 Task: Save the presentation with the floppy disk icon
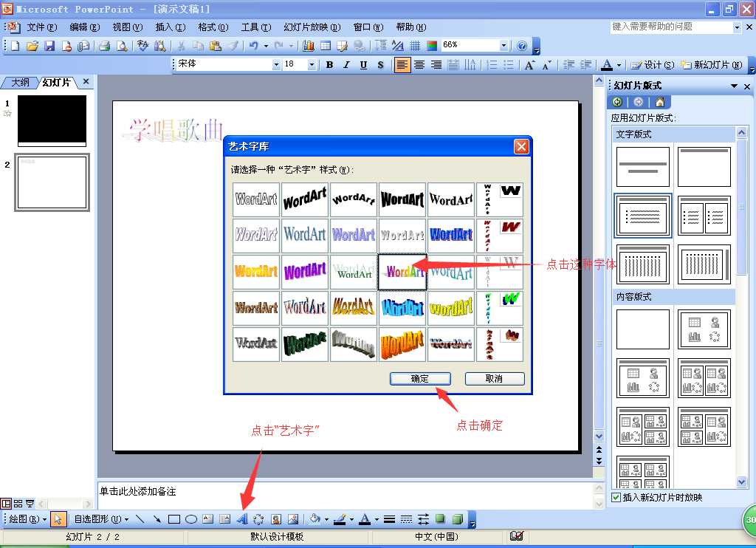tap(49, 46)
